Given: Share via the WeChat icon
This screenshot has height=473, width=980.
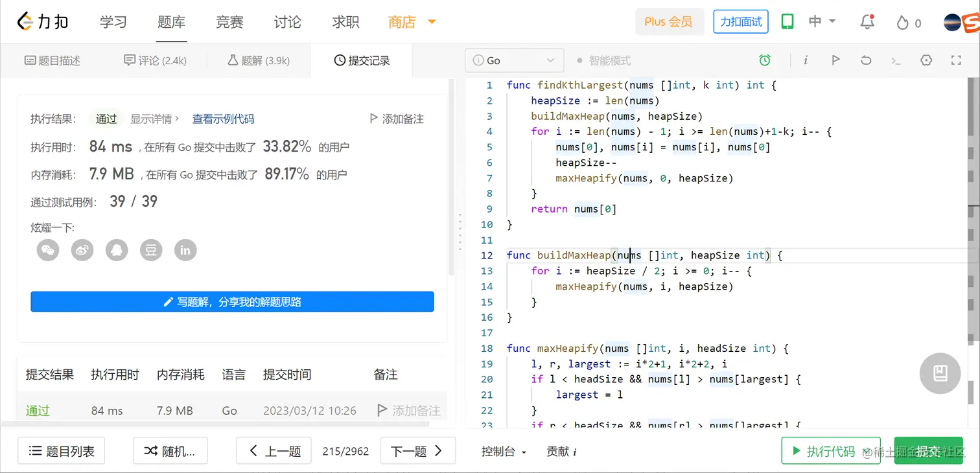Looking at the screenshot, I should pos(48,249).
